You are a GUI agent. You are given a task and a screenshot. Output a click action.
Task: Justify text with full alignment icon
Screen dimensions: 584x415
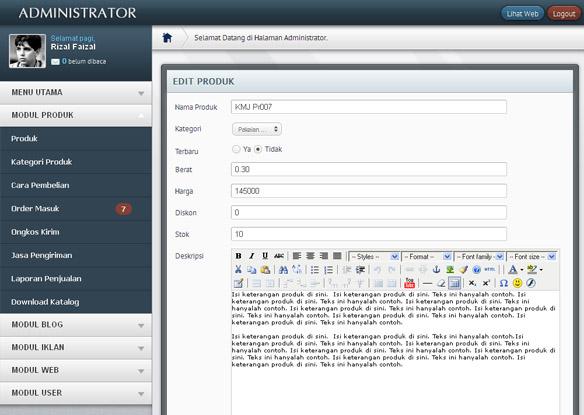click(x=337, y=256)
